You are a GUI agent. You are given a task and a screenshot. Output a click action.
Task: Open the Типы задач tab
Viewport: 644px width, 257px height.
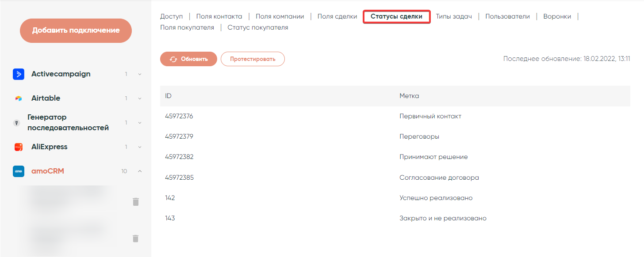(454, 16)
